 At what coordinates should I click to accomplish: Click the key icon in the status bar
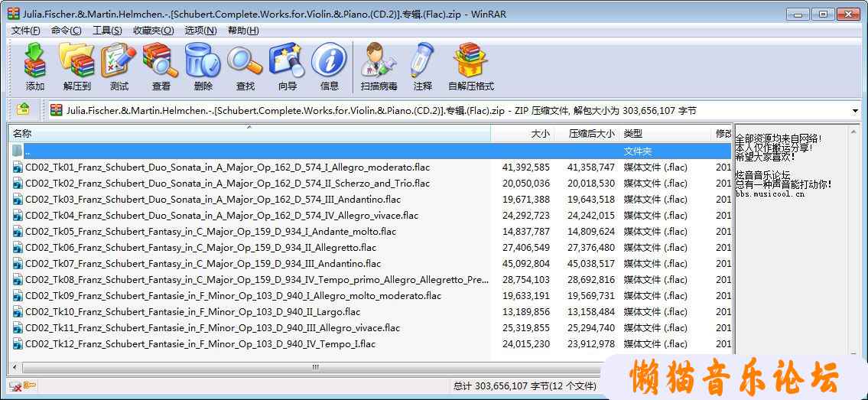(x=29, y=385)
